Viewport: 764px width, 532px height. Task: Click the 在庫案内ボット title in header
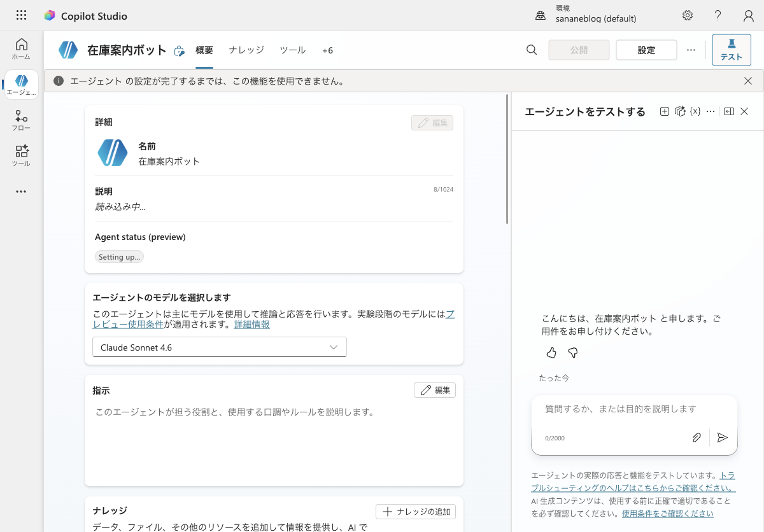pyautogui.click(x=127, y=50)
